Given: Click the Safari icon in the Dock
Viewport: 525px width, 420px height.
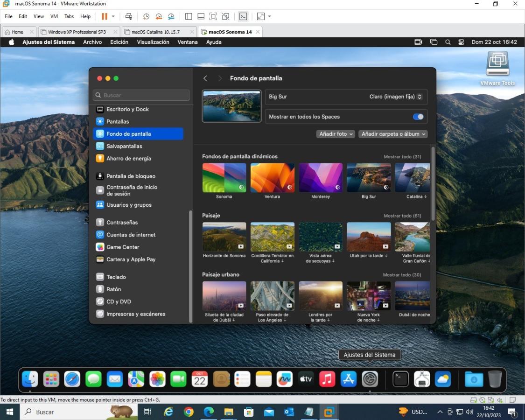Looking at the screenshot, I should 72,379.
